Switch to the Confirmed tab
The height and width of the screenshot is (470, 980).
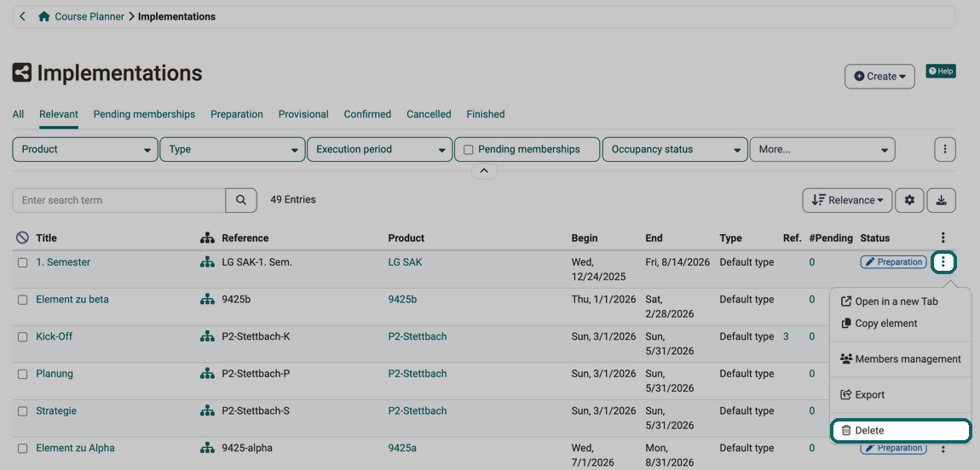pos(367,114)
